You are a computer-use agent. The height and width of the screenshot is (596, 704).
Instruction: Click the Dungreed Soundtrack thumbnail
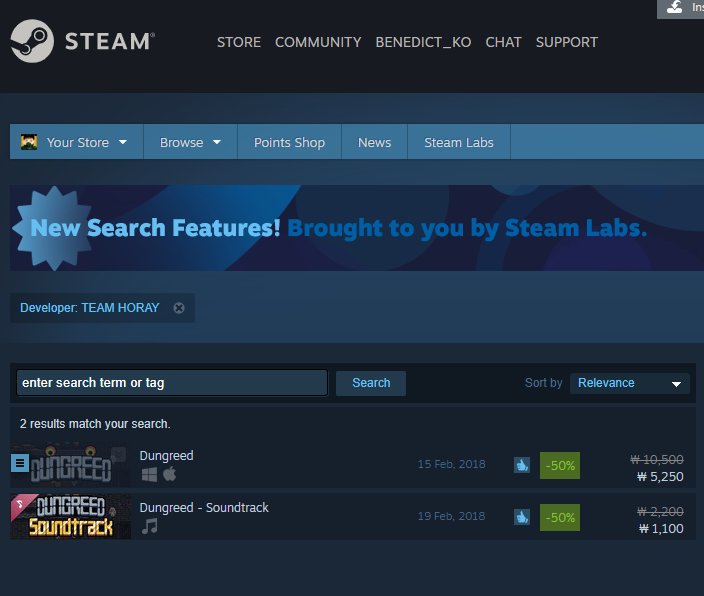pos(71,517)
